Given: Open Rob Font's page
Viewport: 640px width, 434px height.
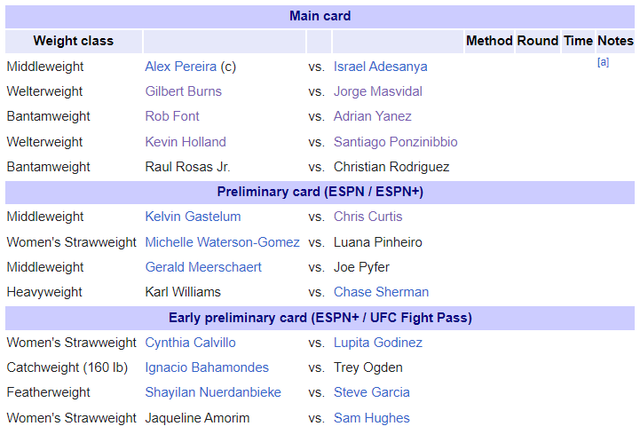Looking at the screenshot, I should coord(172,116).
